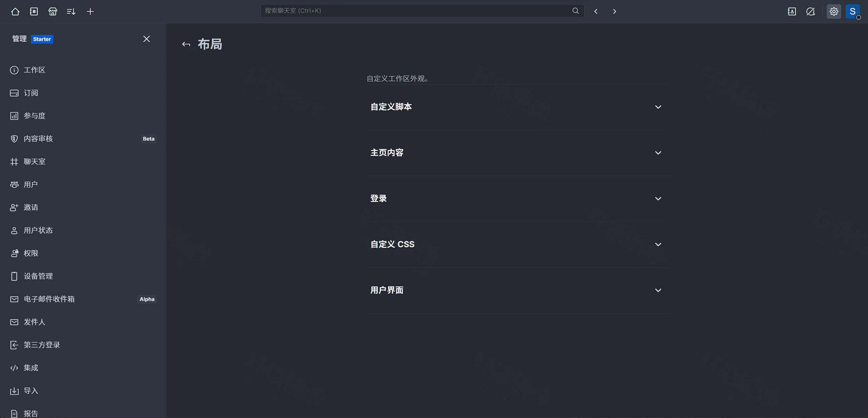Open 权限 in admin sidebar
The height and width of the screenshot is (418, 868).
coord(83,253)
